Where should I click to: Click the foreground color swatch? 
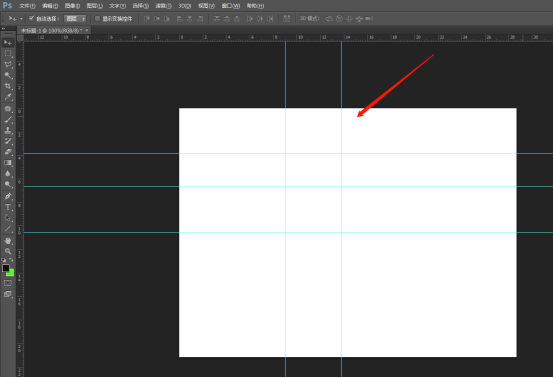(x=6, y=268)
